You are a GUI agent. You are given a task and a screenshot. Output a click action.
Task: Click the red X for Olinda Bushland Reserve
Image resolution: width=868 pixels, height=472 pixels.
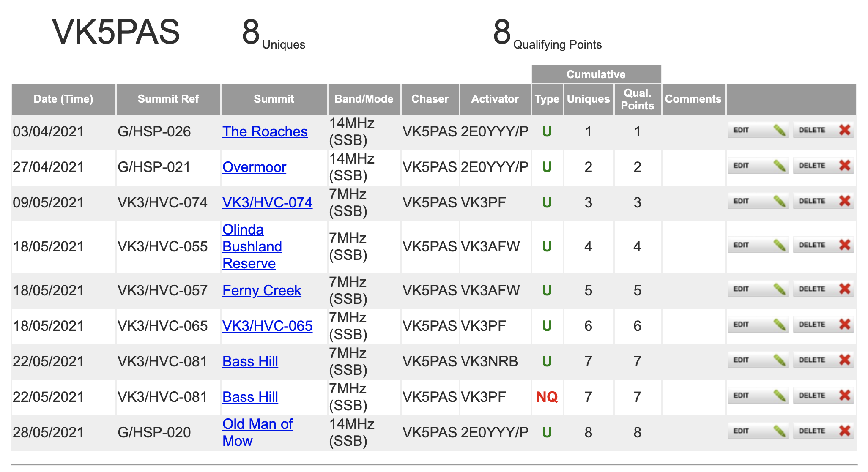coord(844,245)
